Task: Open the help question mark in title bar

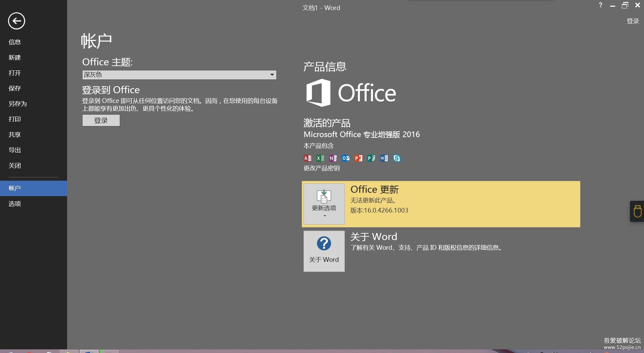Action: pos(600,5)
